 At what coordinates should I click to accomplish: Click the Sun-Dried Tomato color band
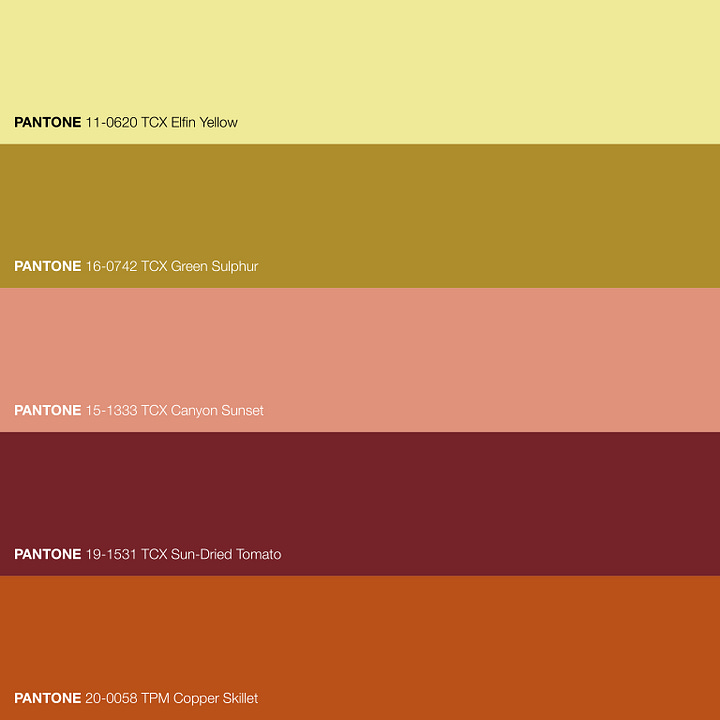pyautogui.click(x=360, y=504)
